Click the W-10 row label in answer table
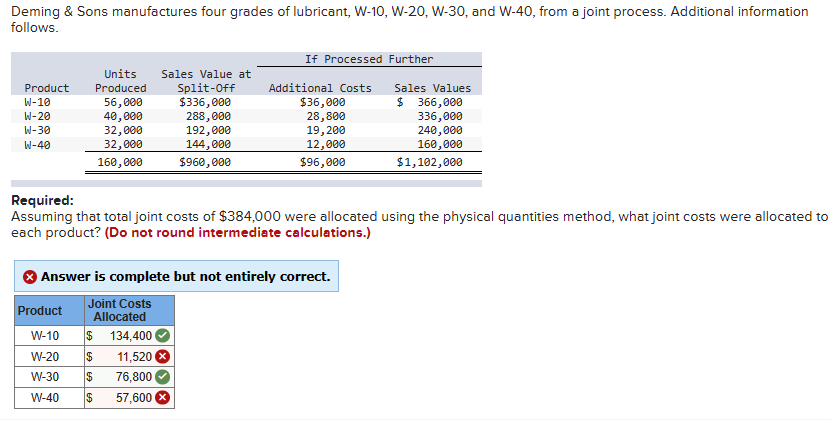This screenshot has width=831, height=422. (x=45, y=336)
